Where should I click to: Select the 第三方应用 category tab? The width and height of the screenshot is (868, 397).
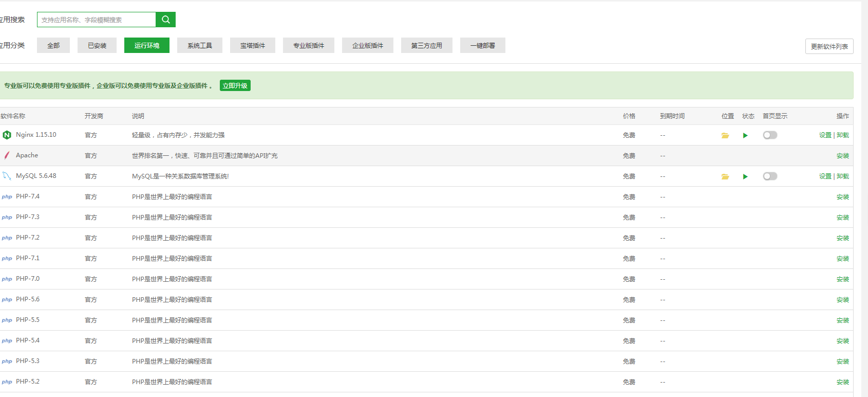click(427, 45)
